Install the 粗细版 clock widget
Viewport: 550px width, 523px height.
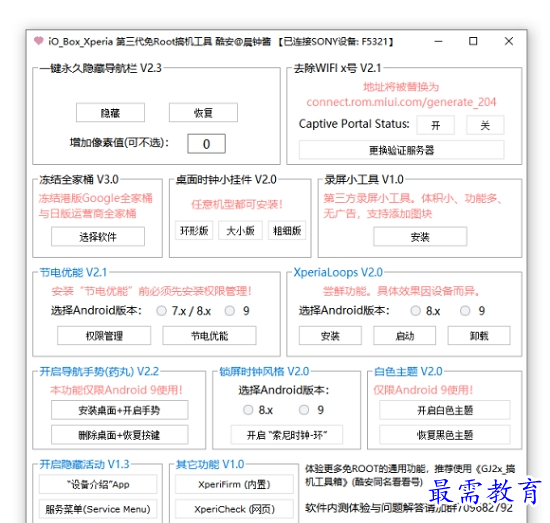[x=287, y=230]
